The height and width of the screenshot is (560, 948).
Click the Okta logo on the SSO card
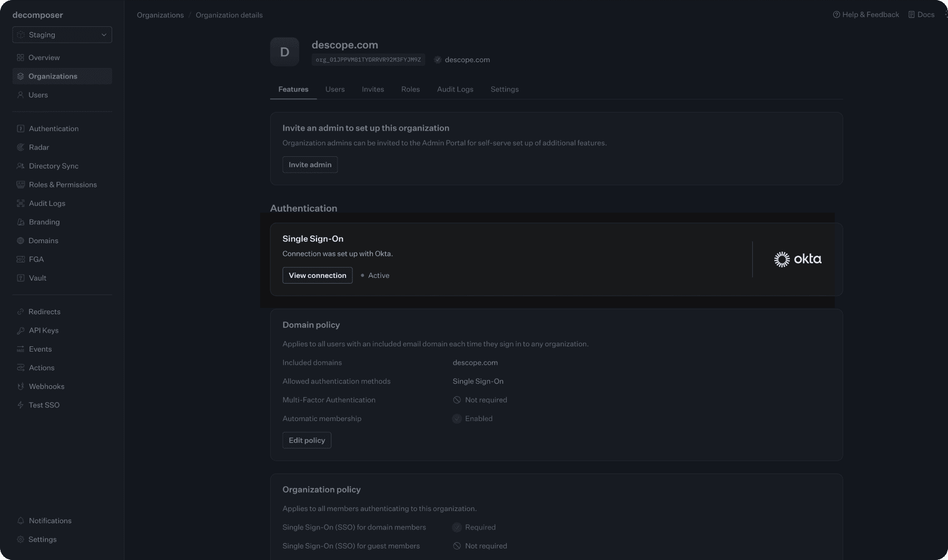click(797, 259)
